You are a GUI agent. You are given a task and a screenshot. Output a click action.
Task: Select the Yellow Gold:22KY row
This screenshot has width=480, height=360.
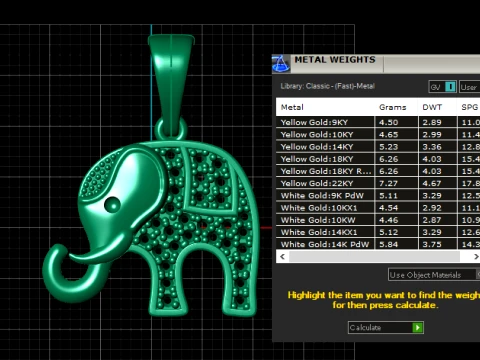378,183
